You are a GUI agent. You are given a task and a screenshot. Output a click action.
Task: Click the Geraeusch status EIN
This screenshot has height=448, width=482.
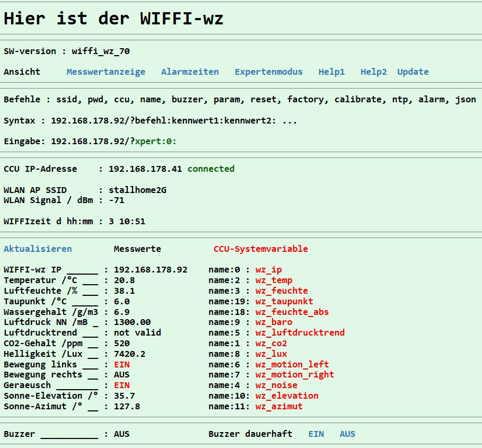coord(122,385)
